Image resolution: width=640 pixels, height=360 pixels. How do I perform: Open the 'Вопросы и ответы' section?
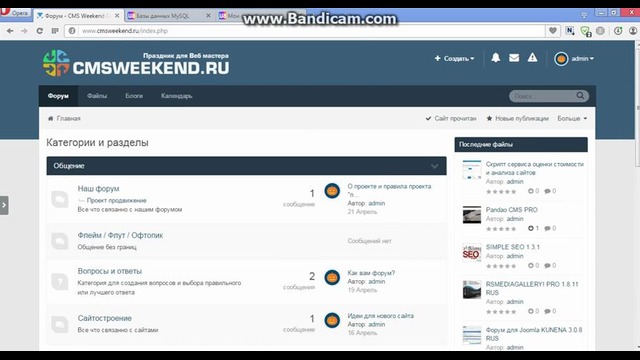click(110, 271)
